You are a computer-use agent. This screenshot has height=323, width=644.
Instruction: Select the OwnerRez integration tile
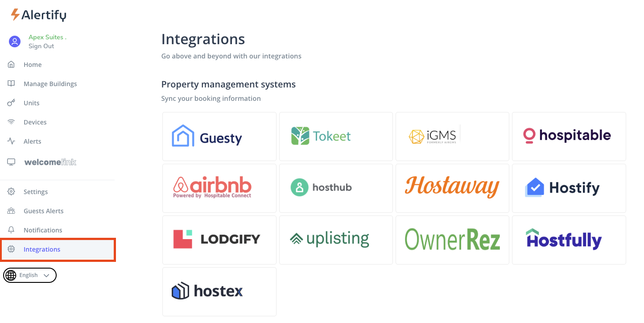[452, 240]
